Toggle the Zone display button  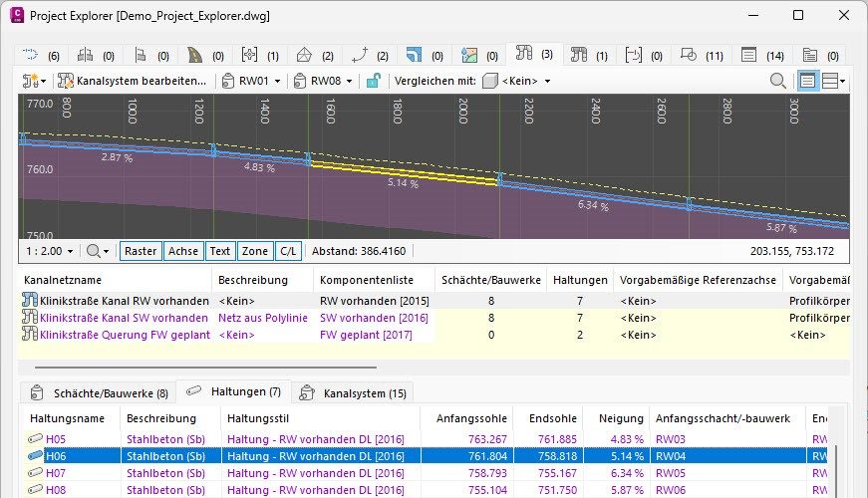(254, 252)
